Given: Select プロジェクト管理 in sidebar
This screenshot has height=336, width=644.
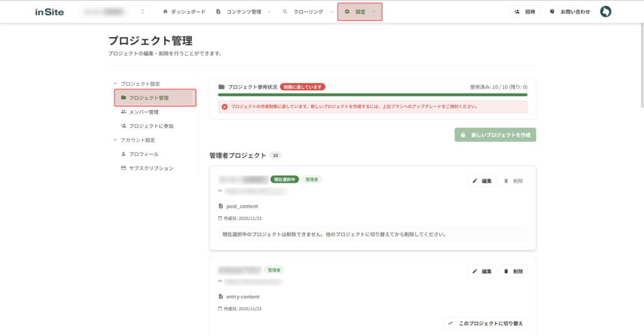Looking at the screenshot, I should (155, 97).
